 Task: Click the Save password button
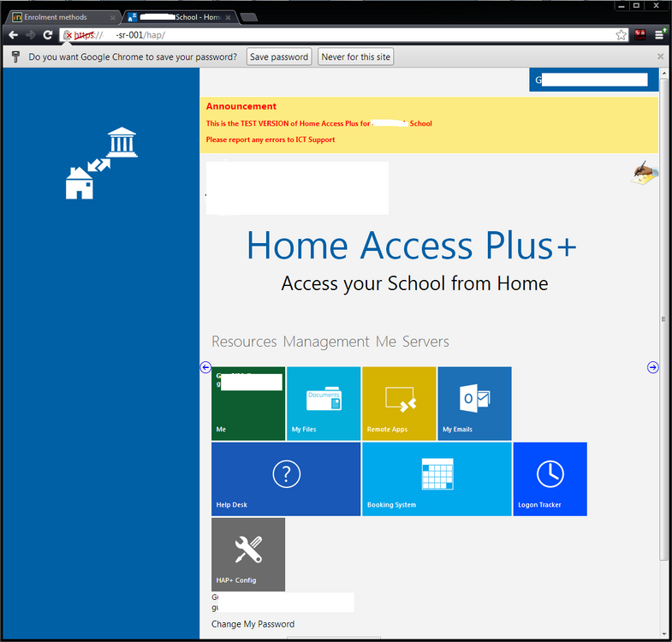click(x=279, y=56)
